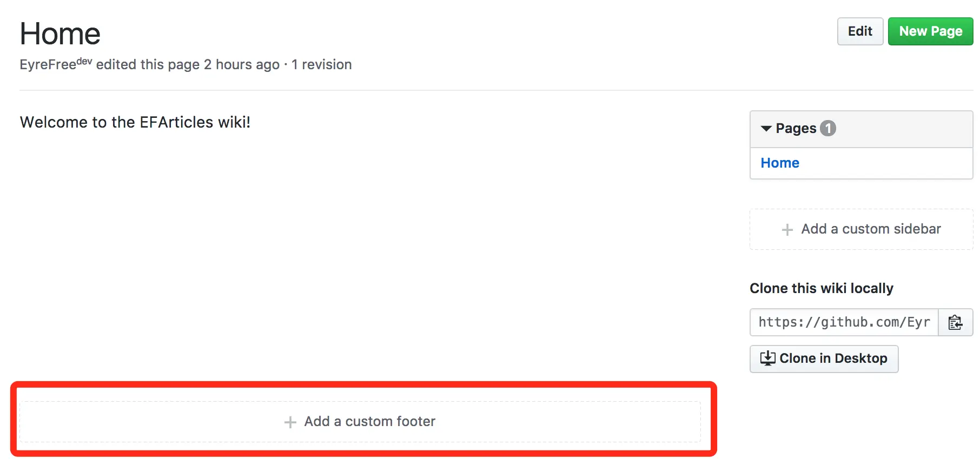
Task: Click the EyreFree author name
Action: (48, 65)
